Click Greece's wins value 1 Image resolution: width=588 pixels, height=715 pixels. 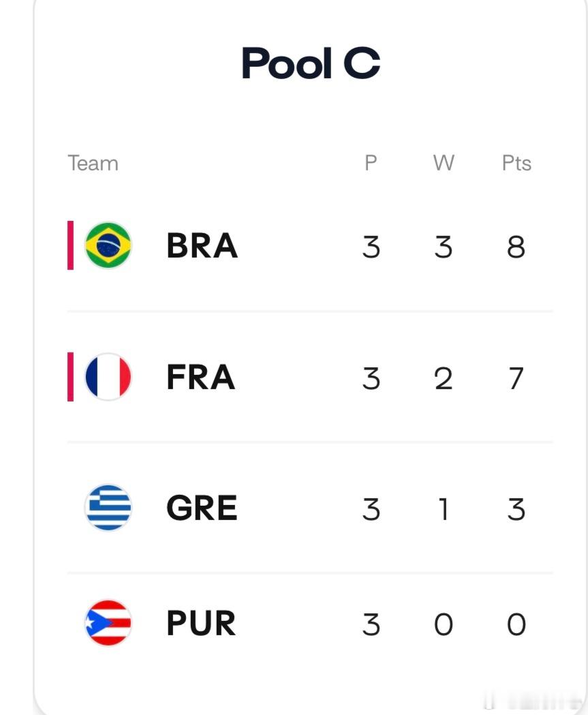[x=444, y=509]
